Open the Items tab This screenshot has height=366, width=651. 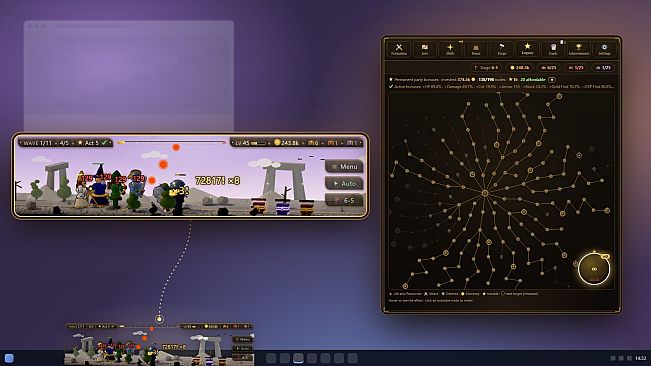[476, 49]
